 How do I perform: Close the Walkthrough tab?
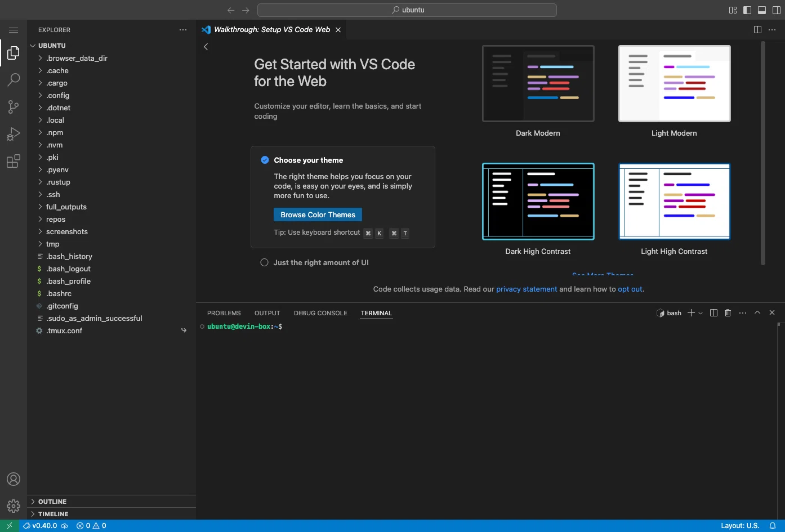tap(338, 30)
